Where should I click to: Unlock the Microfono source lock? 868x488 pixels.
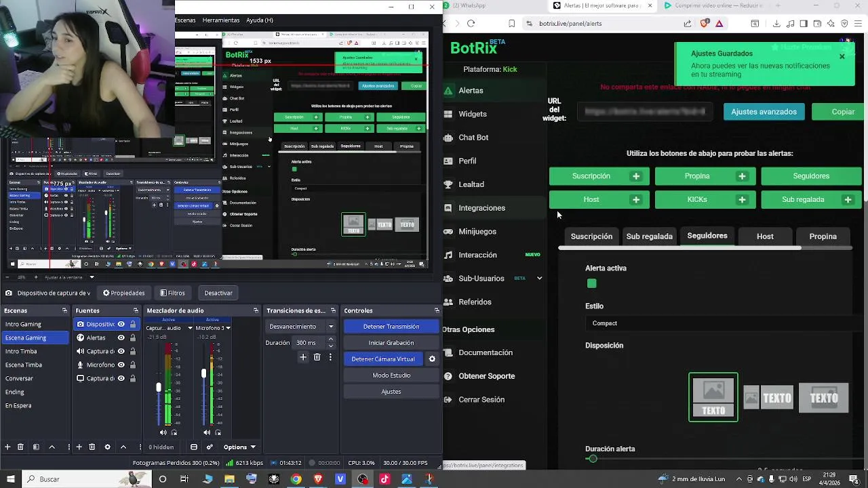pyautogui.click(x=132, y=365)
